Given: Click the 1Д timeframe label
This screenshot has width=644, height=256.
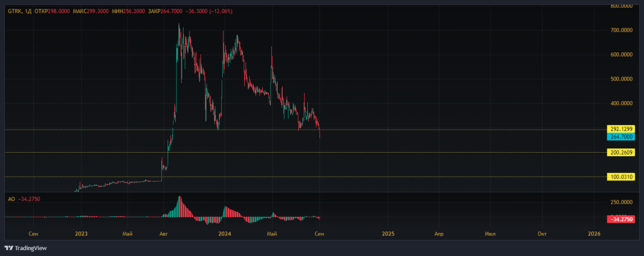Looking at the screenshot, I should point(28,12).
